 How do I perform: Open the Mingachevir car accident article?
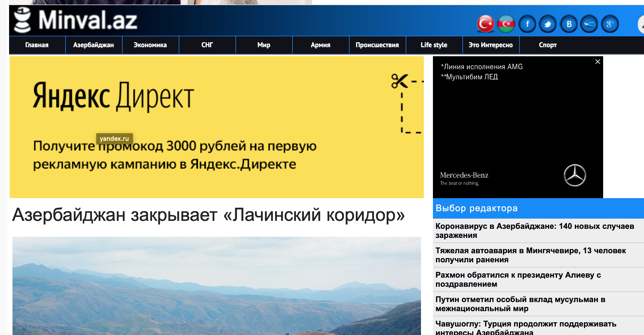[531, 255]
